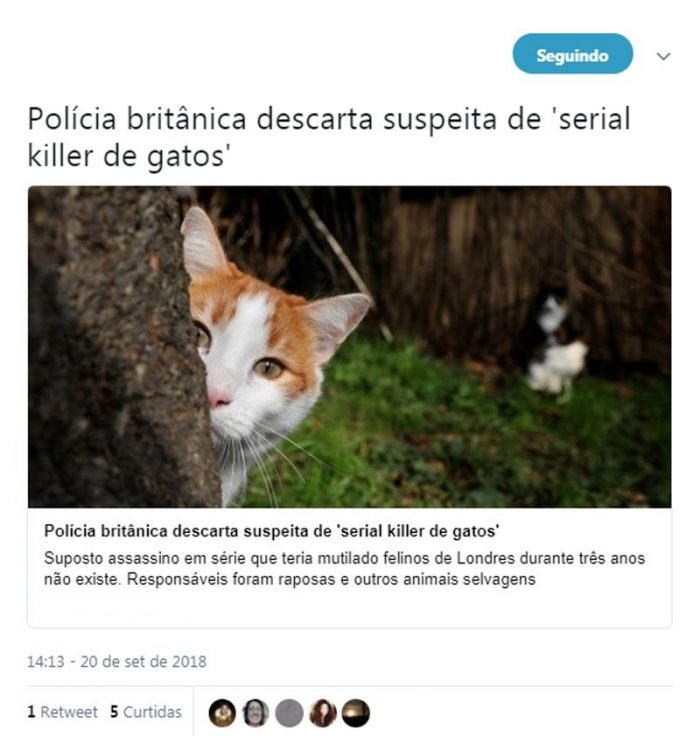This screenshot has height=736, width=700.
Task: Open the plain gray liker avatar
Action: (x=289, y=713)
